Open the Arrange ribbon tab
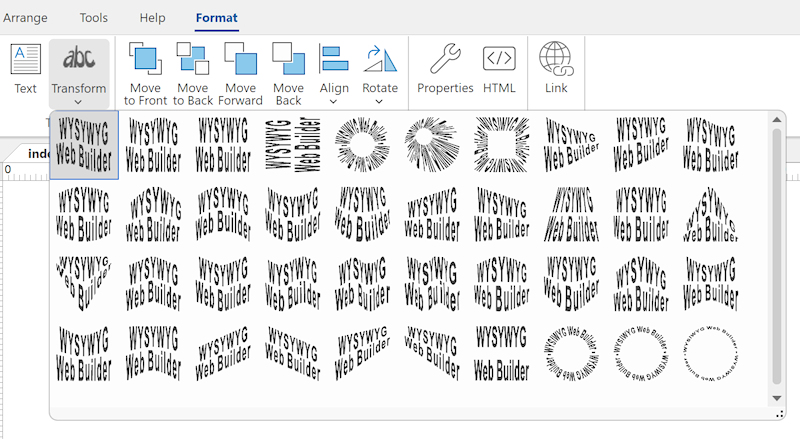Screen dimensions: 800x439 click(25, 18)
